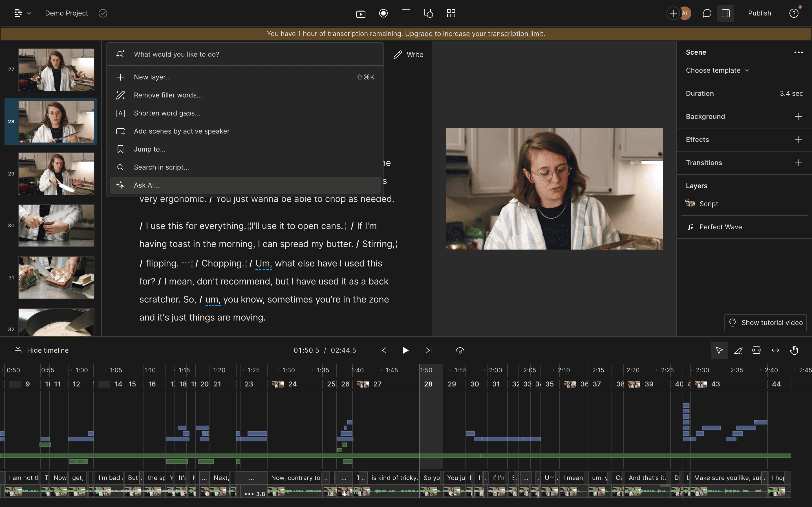Activate the hand pan tool in the timeline toolbar
Screen dimensions: 812x507
point(794,350)
